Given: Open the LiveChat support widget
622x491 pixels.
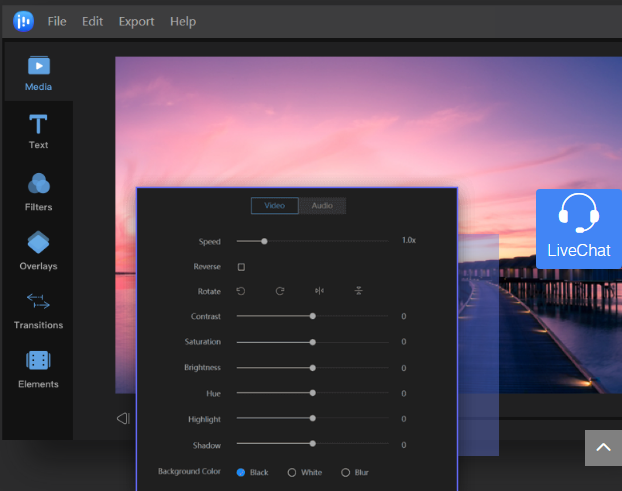Looking at the screenshot, I should [x=579, y=229].
